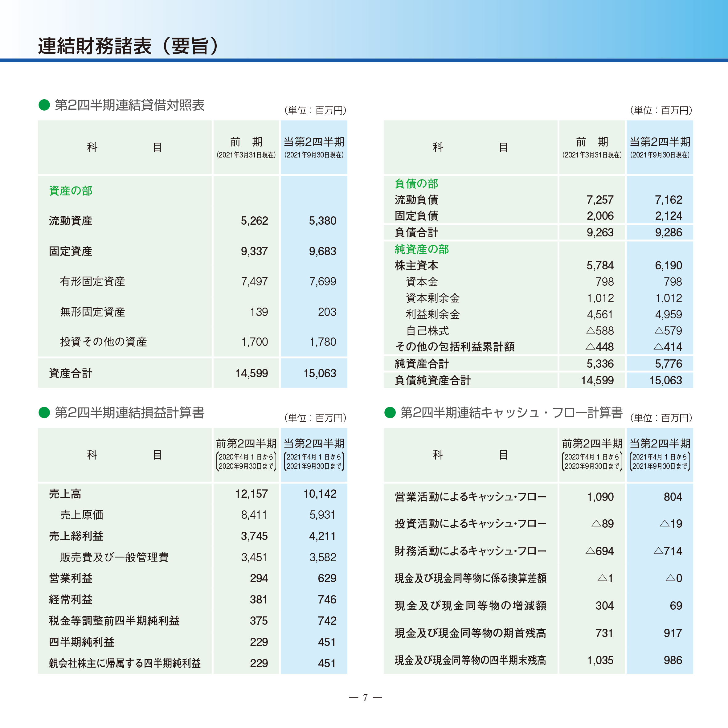The width and height of the screenshot is (728, 728).
Task: Click the value 10,142 for 売上高
Action: (x=320, y=494)
